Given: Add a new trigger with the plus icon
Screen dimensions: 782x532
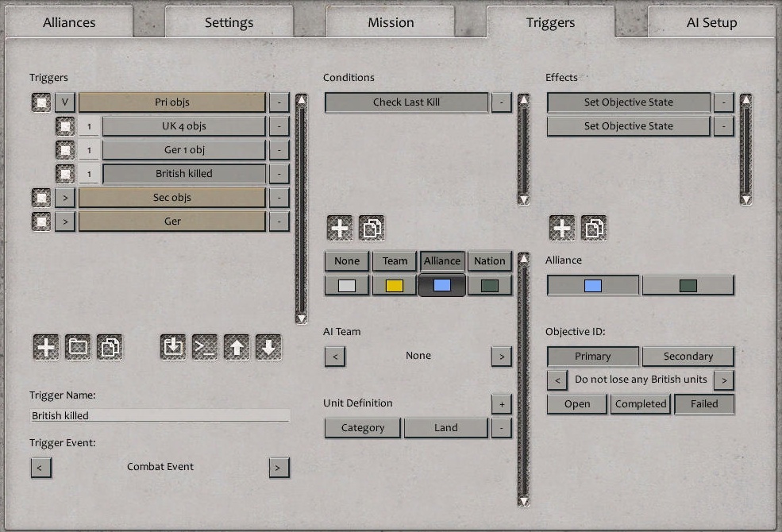Looking at the screenshot, I should point(45,347).
